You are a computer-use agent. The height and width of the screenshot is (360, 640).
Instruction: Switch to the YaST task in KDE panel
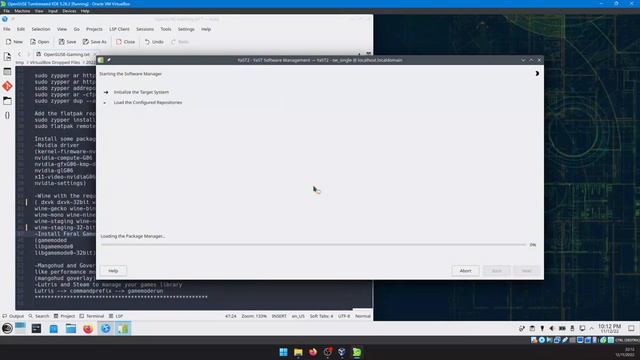tap(123, 328)
